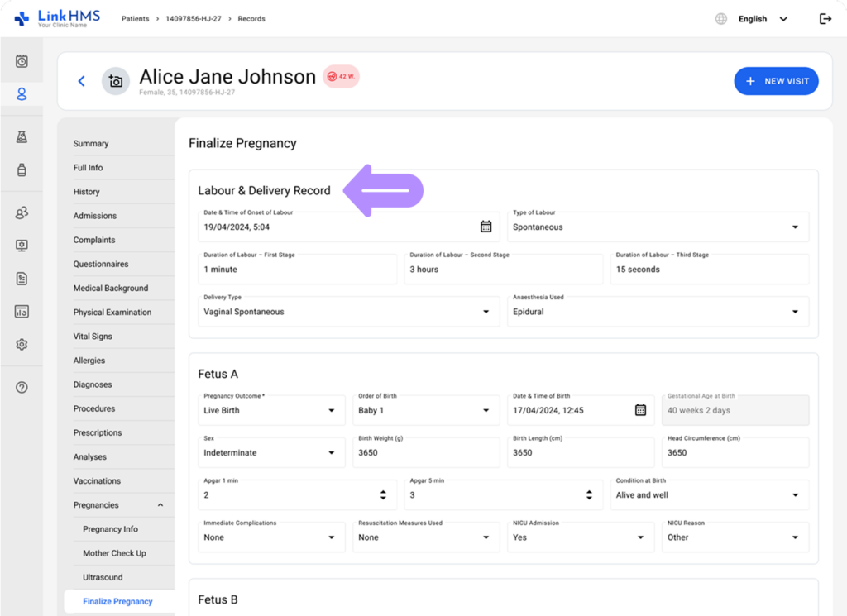The width and height of the screenshot is (847, 616).
Task: Open the Type of Labour dropdown
Action: [x=659, y=227]
